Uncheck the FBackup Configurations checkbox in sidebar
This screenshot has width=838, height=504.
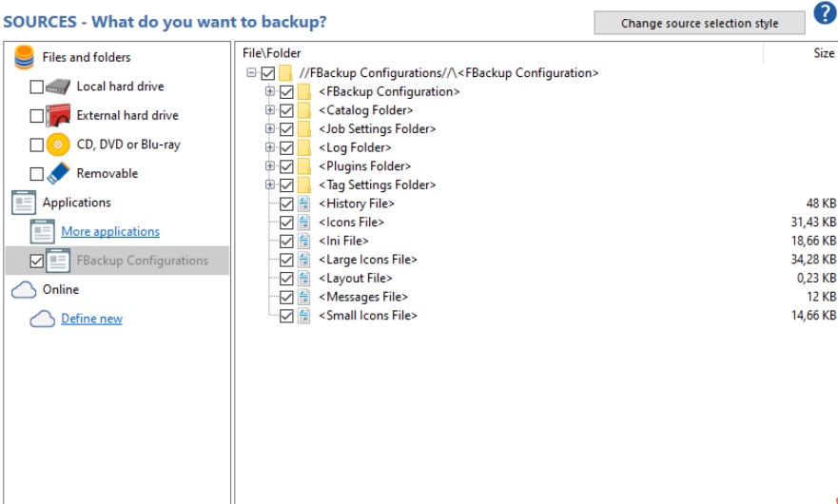click(37, 262)
